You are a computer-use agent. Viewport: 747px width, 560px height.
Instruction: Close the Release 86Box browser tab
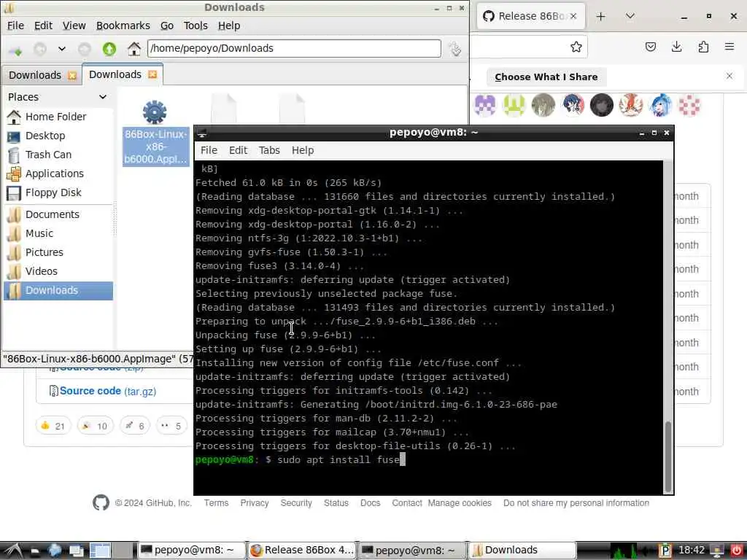tap(573, 16)
